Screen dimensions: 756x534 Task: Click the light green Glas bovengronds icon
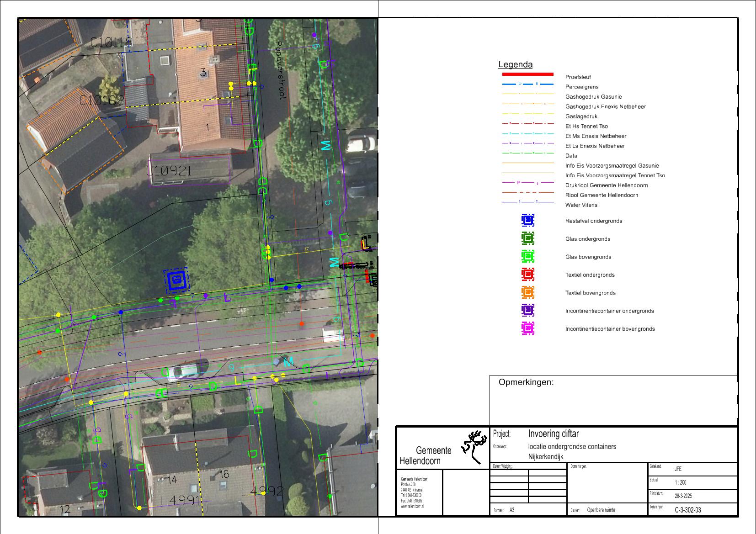click(x=527, y=257)
